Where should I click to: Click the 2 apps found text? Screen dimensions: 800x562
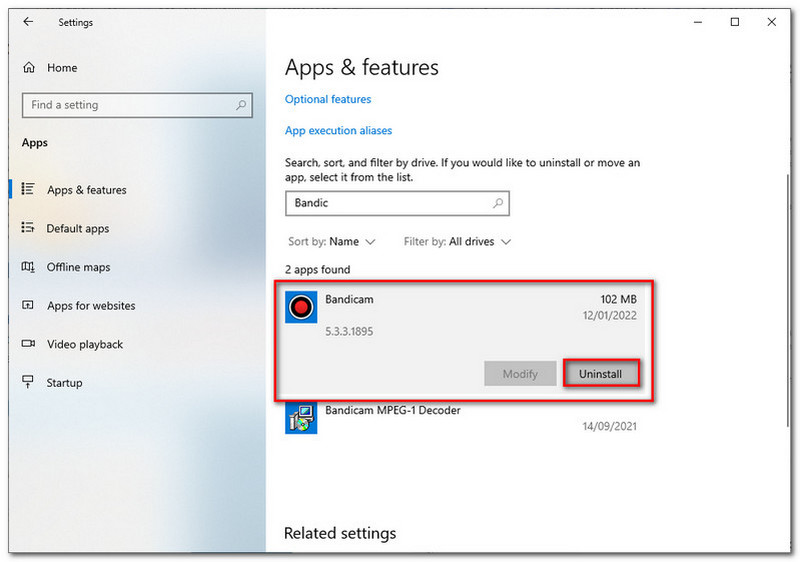(317, 270)
